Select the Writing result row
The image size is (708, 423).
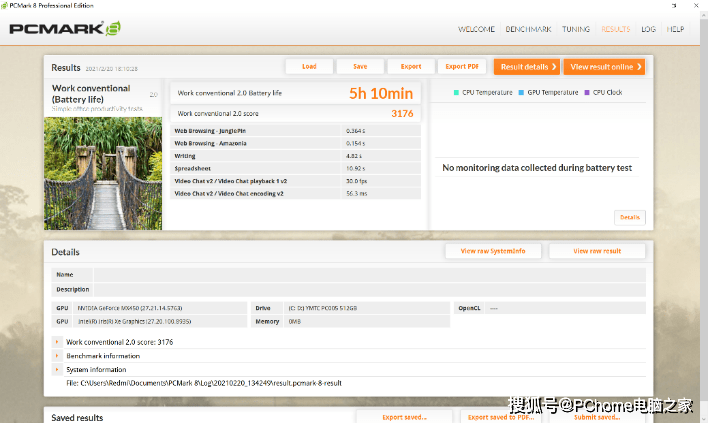click(x=296, y=156)
